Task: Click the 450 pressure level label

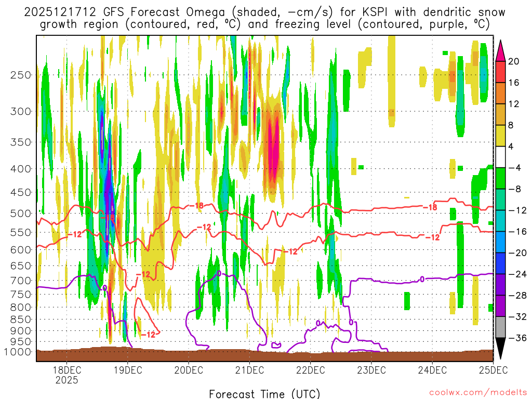Action: coord(21,192)
